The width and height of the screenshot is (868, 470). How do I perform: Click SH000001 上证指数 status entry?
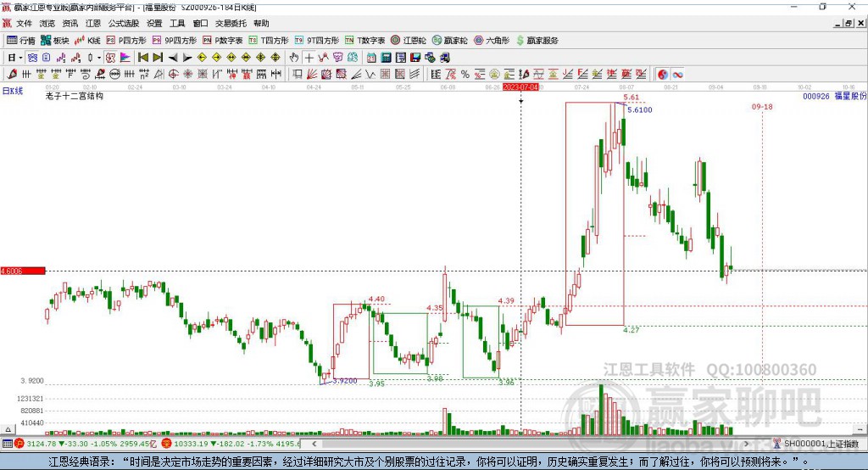pyautogui.click(x=816, y=444)
